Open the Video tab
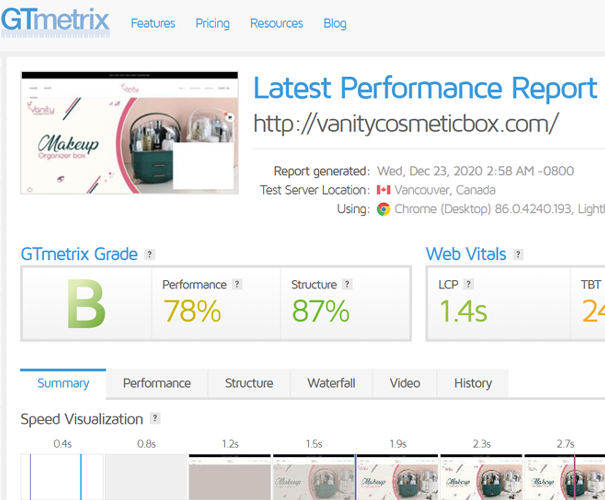605x500 pixels. tap(405, 383)
